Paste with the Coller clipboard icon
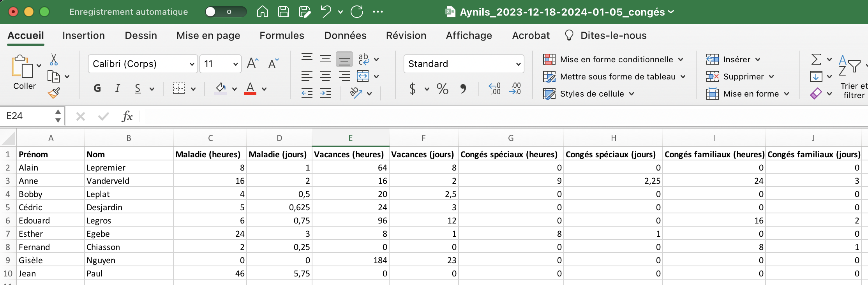This screenshot has height=285, width=868. coord(22,67)
